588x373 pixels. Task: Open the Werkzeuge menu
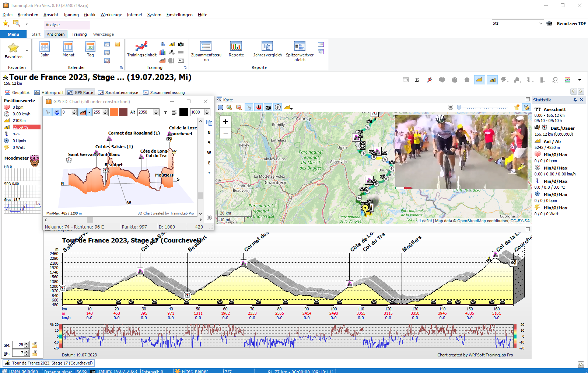[x=111, y=15]
